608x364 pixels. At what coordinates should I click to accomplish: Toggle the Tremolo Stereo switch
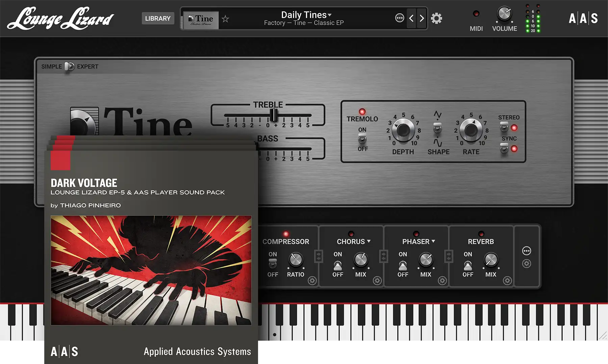[504, 127]
